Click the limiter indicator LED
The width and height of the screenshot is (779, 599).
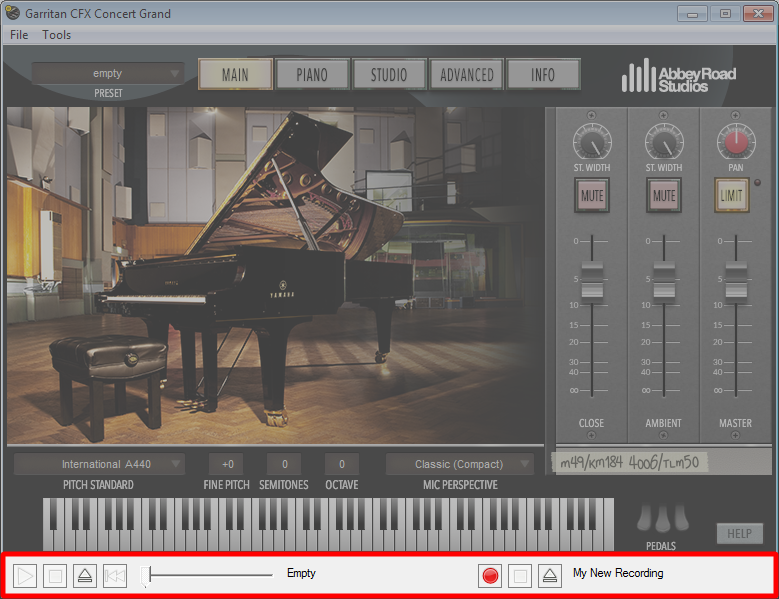pos(757,182)
